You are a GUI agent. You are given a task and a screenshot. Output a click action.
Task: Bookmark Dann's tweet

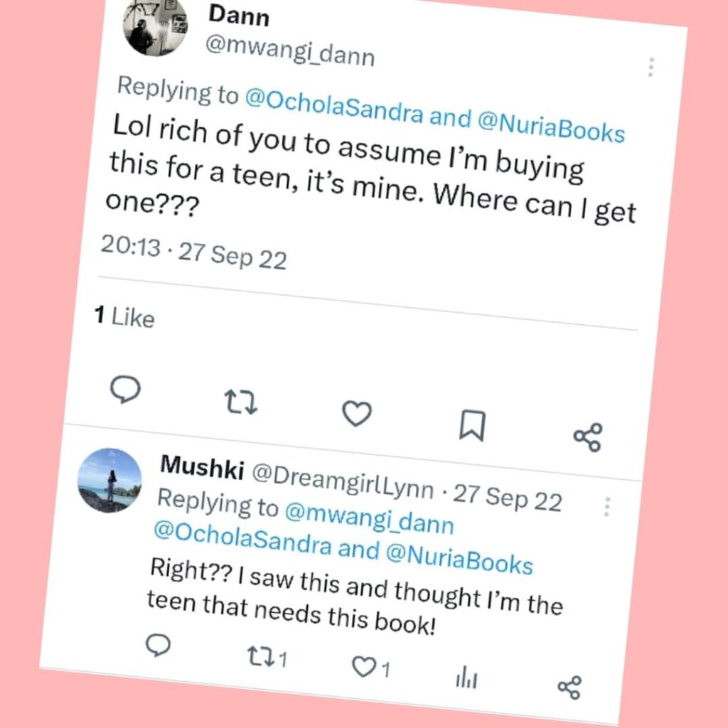[x=471, y=426]
